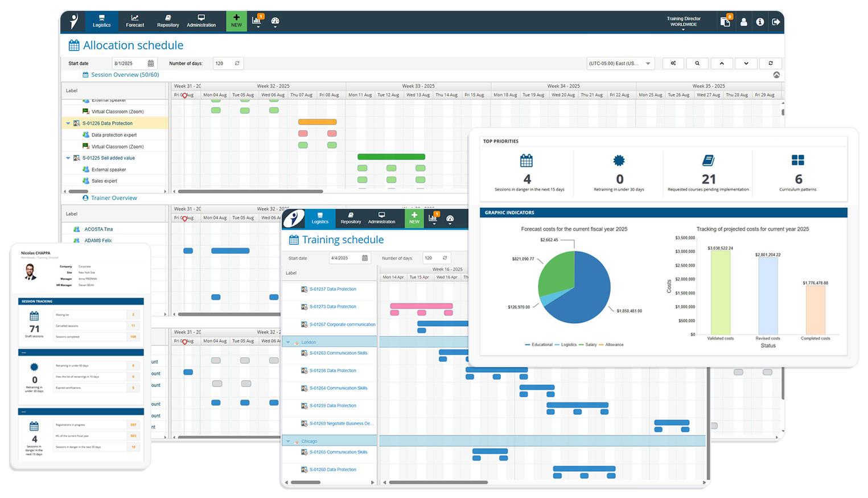This screenshot has height=498, width=868.
Task: Open calendar picker for 8/1/2025 start date
Action: tap(151, 63)
